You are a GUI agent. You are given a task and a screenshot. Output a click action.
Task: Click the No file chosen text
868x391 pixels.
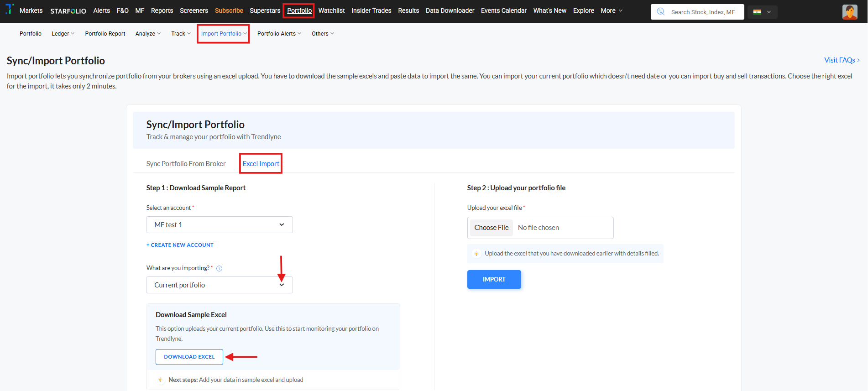[x=539, y=228]
